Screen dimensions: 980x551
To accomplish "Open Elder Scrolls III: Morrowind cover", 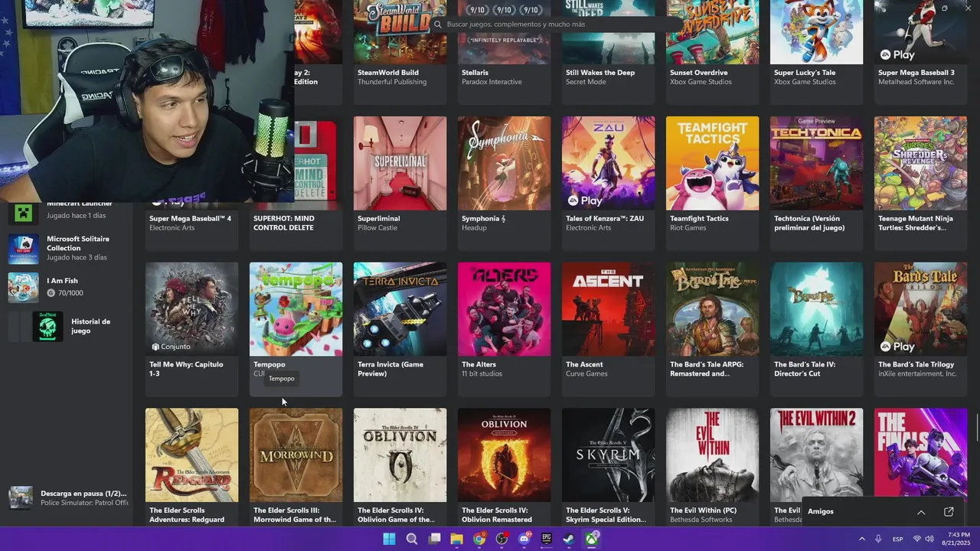I will [296, 455].
